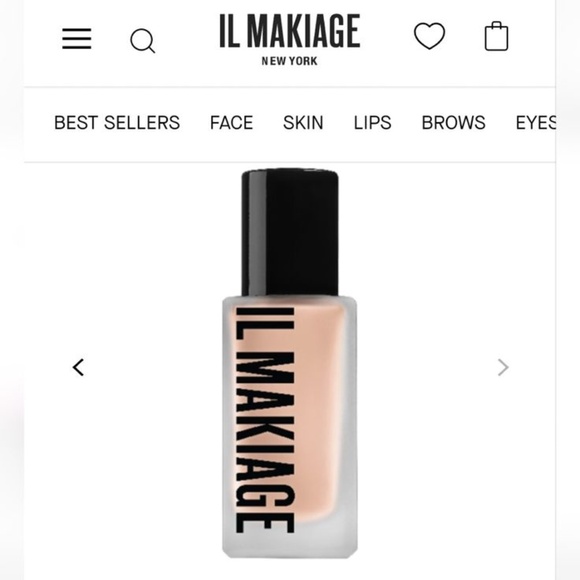This screenshot has width=580, height=580.
Task: Go to the LIPS category
Action: click(372, 122)
